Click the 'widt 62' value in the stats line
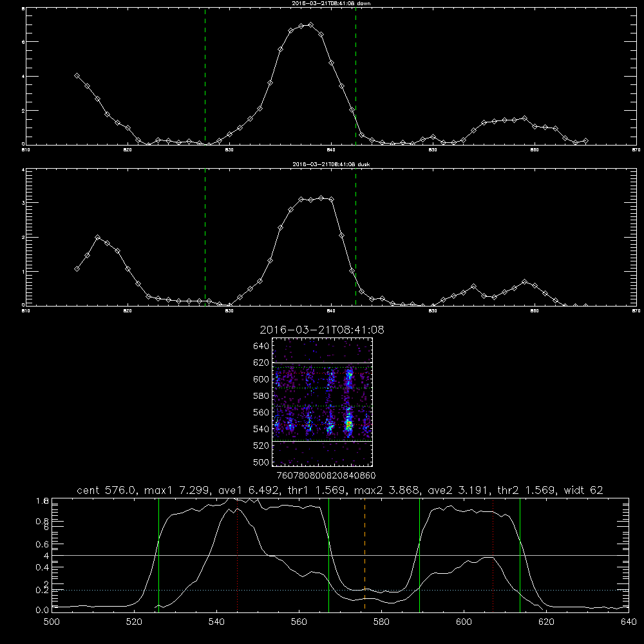 [583, 490]
